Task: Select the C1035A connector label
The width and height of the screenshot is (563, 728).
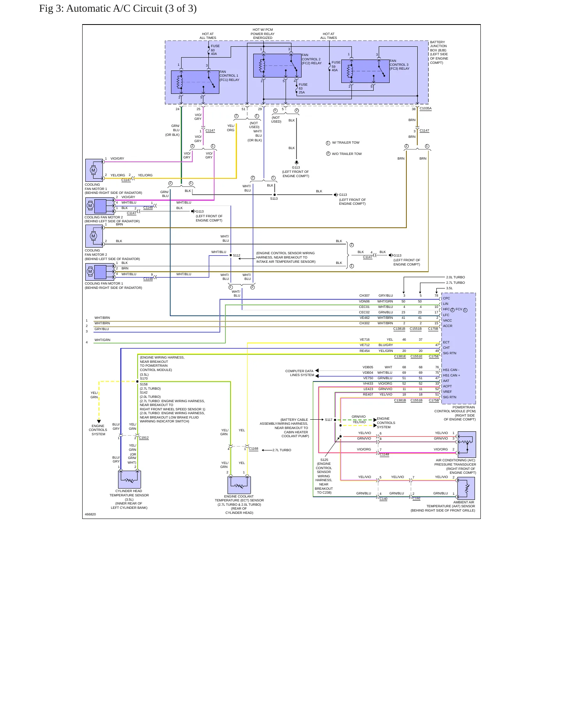Action: point(425,109)
